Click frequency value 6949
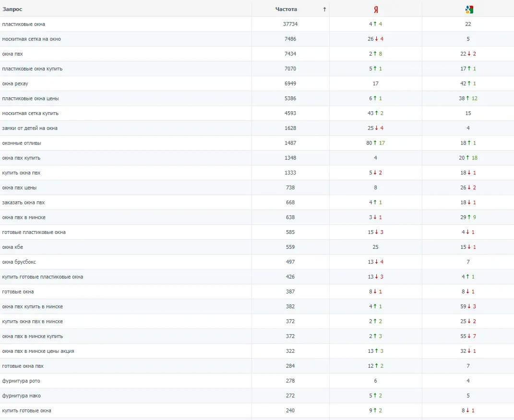Screen dimensions: 514x420 point(290,83)
